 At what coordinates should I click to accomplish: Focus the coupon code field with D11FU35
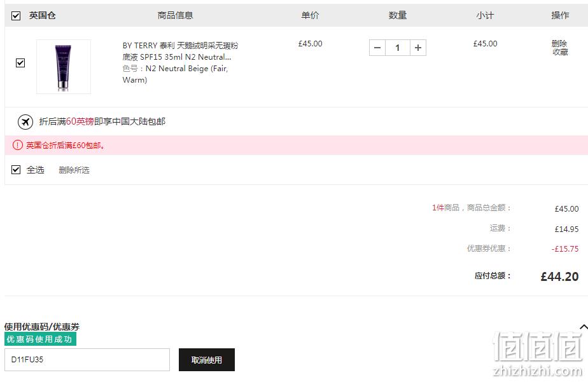pyautogui.click(x=87, y=360)
